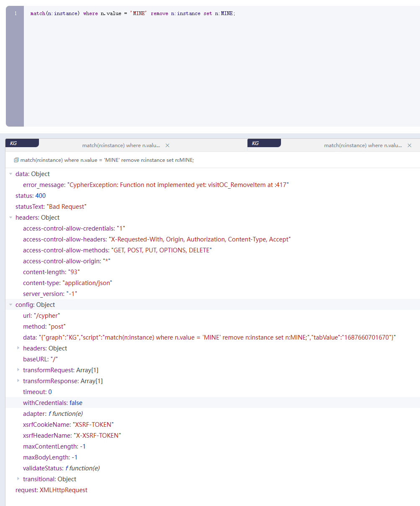Screen dimensions: 420x506
Task: Select the withCredentials false field
Action: pos(52,402)
